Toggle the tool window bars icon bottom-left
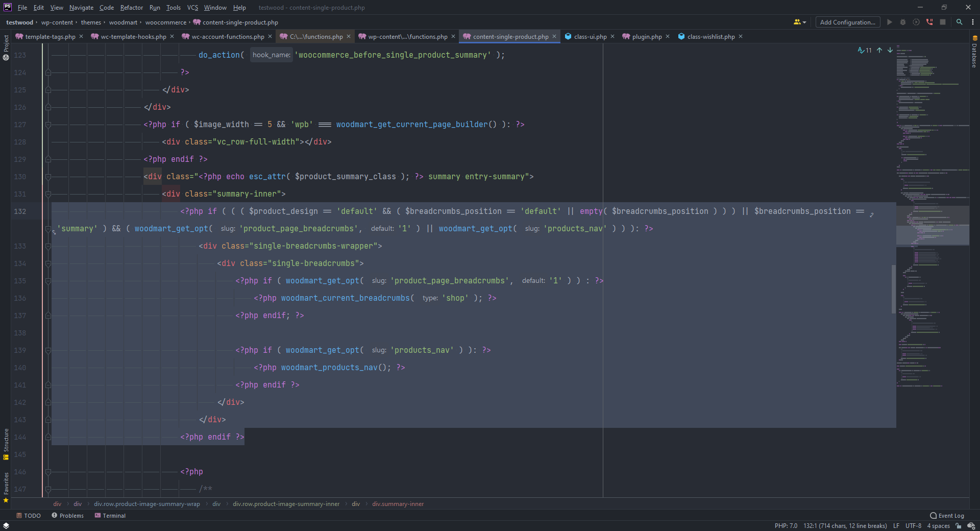Screen dimensions: 980x531 point(6,526)
